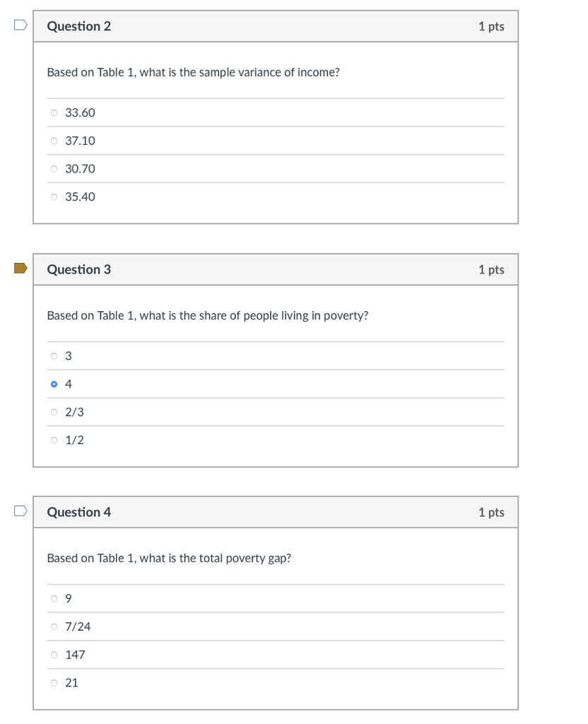Viewport: 588px width, 724px height.
Task: Click the Question 3 title
Action: tap(78, 269)
